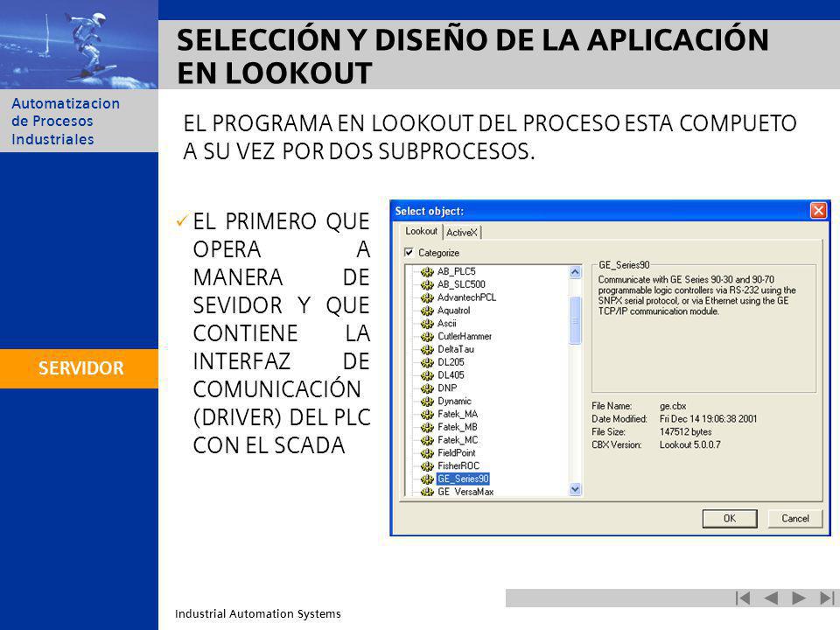Click the Fatek_MC driver icon
This screenshot has width=840, height=630.
pos(427,440)
